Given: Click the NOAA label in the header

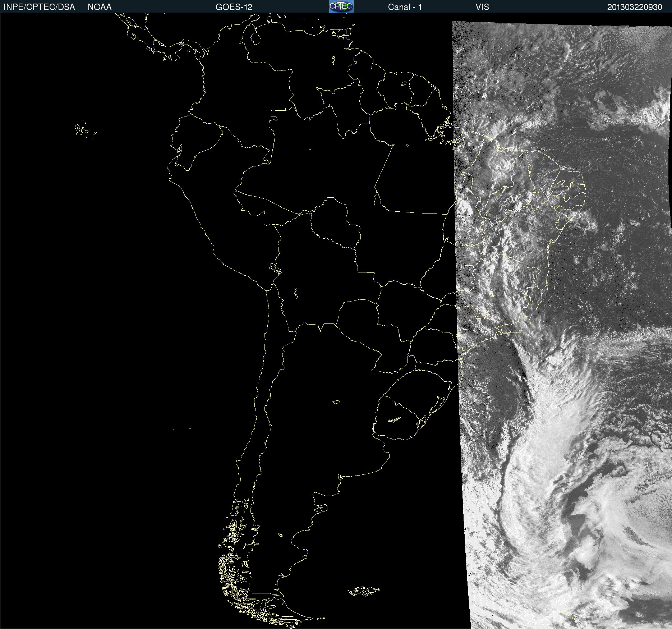Looking at the screenshot, I should pos(100,7).
